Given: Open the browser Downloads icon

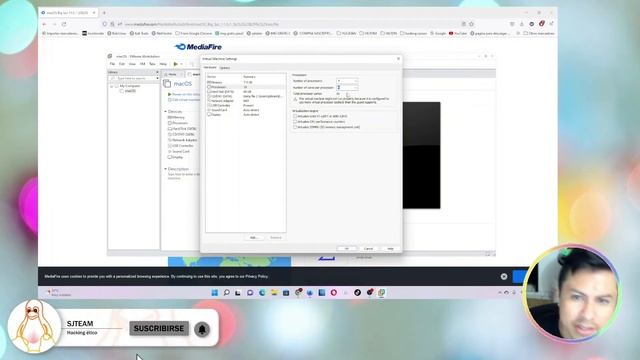Looking at the screenshot, I should pos(522,24).
